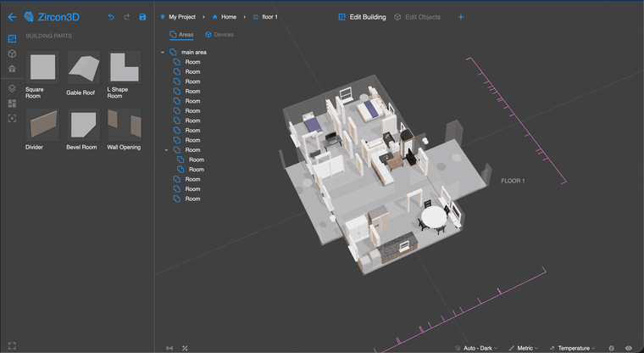Select the Gable Roof building part

83,66
